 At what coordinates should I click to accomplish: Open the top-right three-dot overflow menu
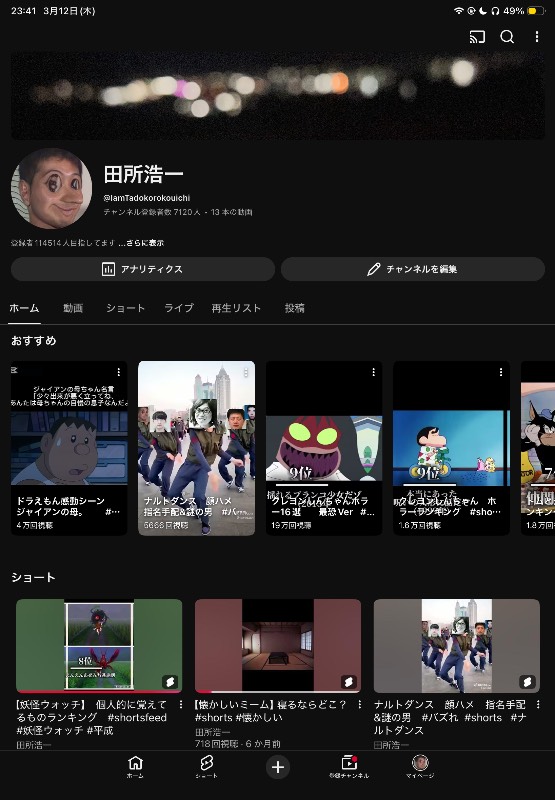pyautogui.click(x=537, y=37)
